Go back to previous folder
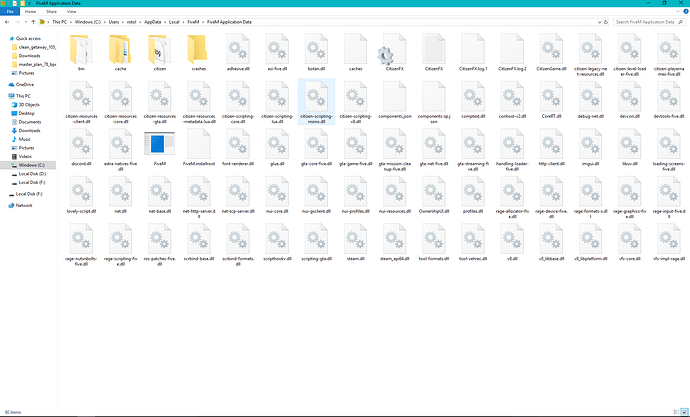Image resolution: width=690 pixels, height=417 pixels. tap(7, 22)
